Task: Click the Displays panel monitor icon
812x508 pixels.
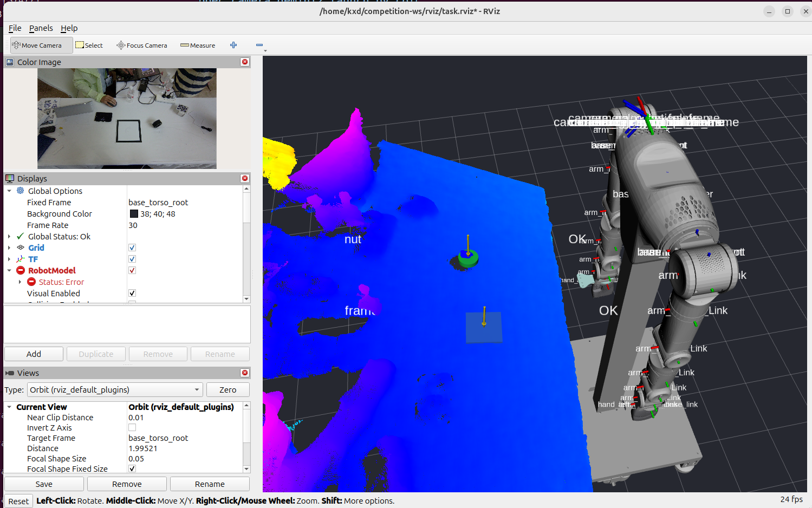Action: [x=10, y=179]
